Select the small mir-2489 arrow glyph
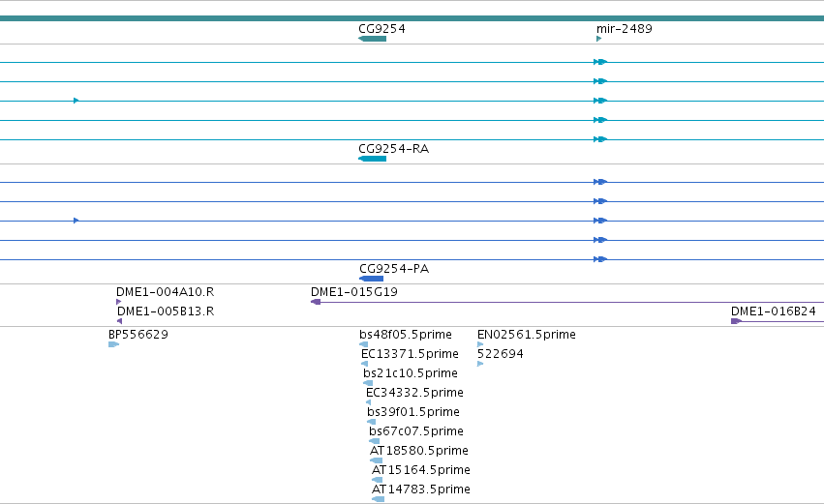Viewport: 824px width, 504px height. pos(598,39)
